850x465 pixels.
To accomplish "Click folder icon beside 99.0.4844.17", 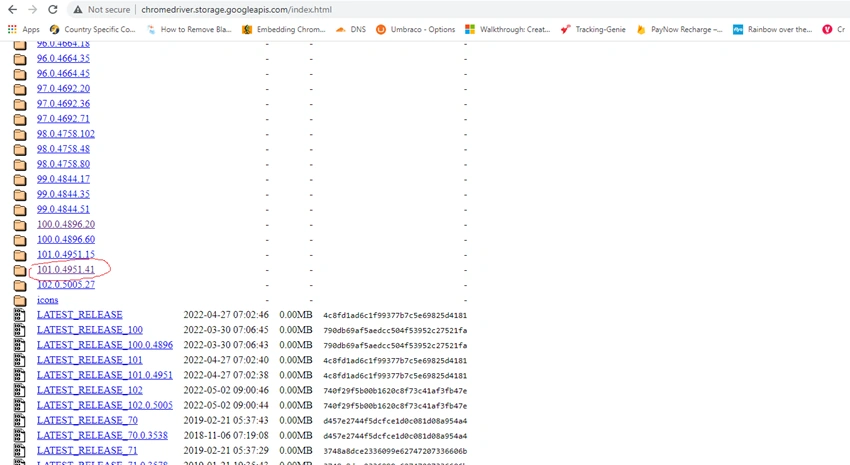I will pyautogui.click(x=20, y=179).
